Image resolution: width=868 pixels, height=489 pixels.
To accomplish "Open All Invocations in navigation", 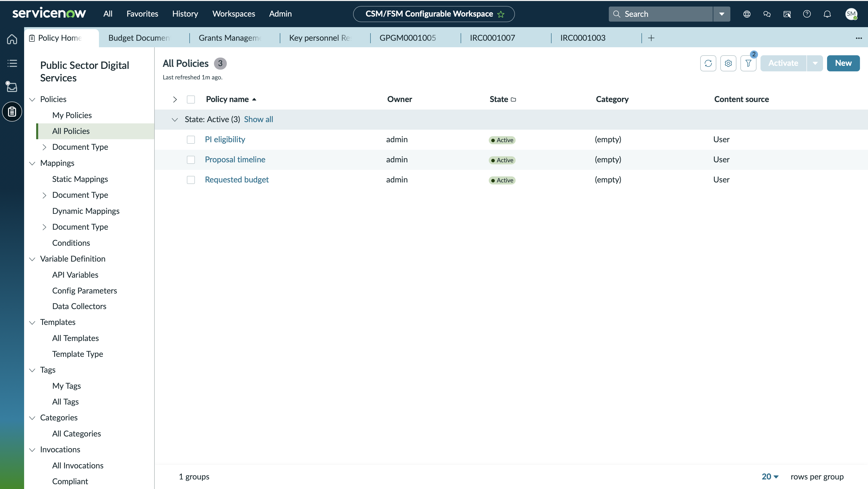I will point(78,465).
